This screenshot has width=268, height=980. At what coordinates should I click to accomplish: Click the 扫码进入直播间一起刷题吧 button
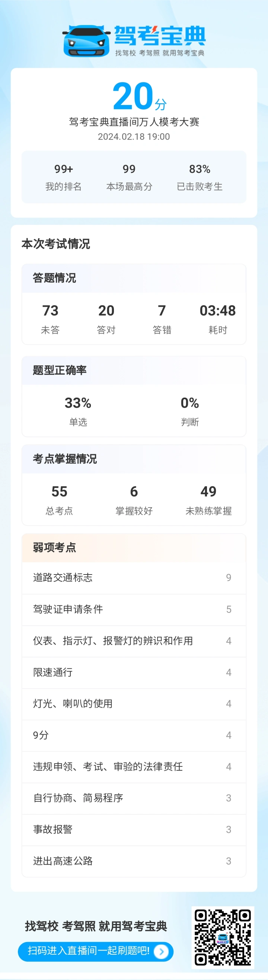95,952
